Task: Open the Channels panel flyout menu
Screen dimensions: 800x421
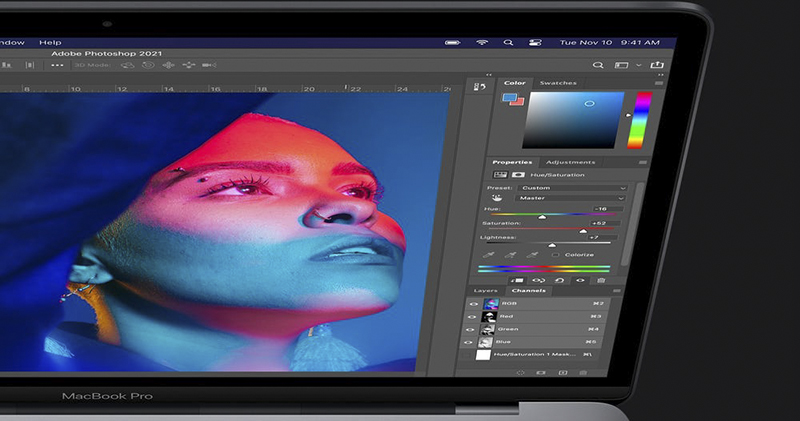Action: (616, 291)
